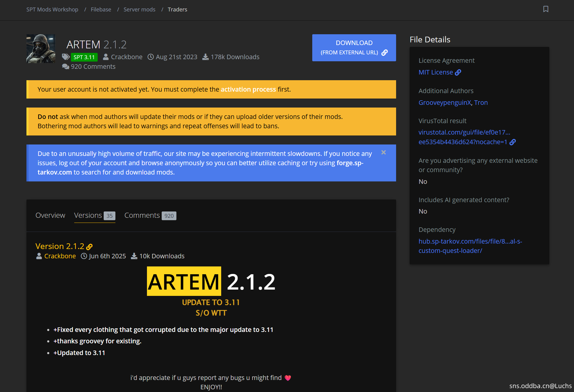Switch to the Comments tab
Viewport: 574px width, 392px height.
point(150,215)
